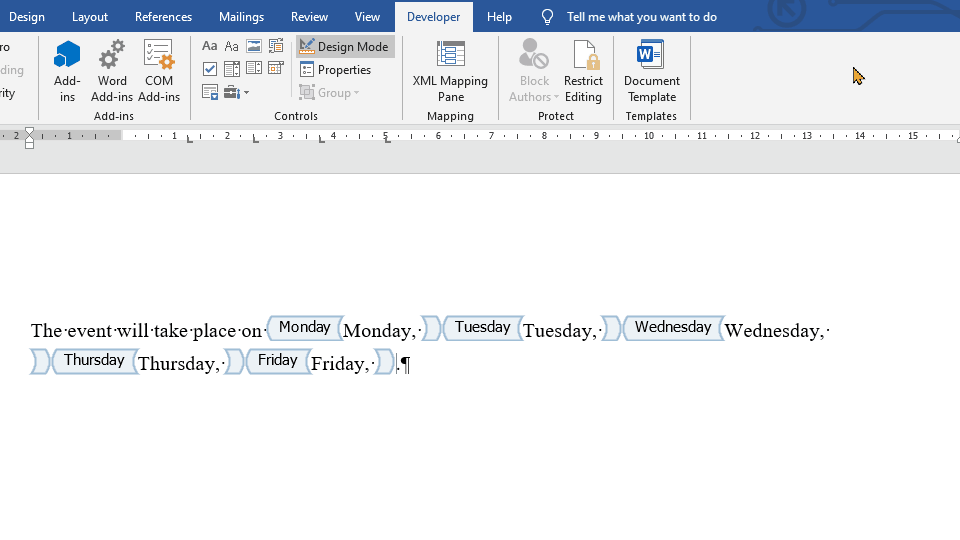
Task: Open the Help tab
Action: (x=499, y=17)
